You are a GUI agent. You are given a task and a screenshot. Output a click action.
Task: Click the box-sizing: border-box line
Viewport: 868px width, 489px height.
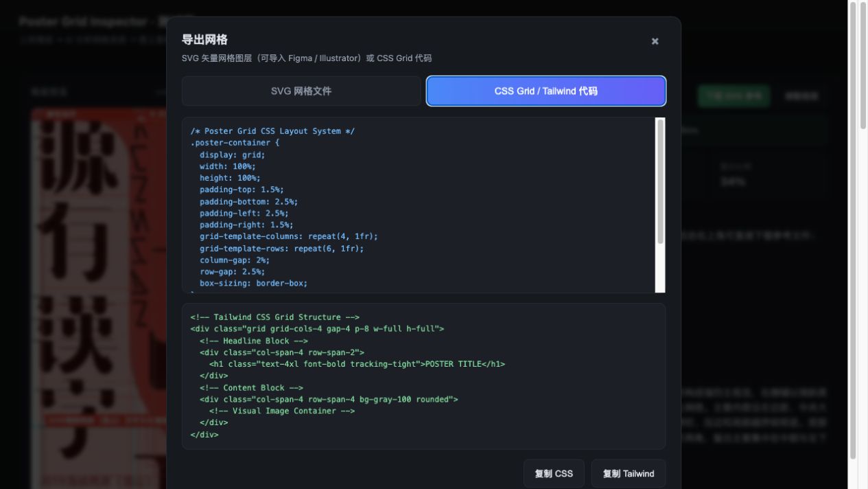pyautogui.click(x=254, y=283)
